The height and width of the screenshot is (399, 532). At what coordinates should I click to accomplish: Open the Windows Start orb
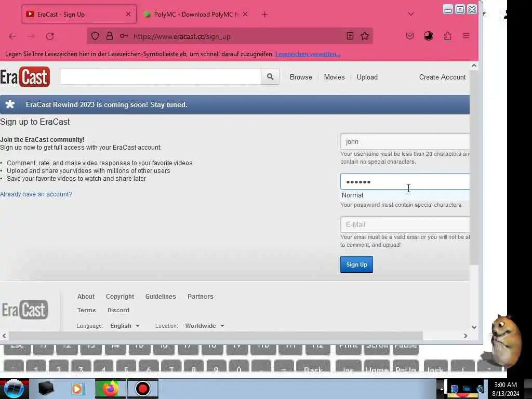point(14,389)
